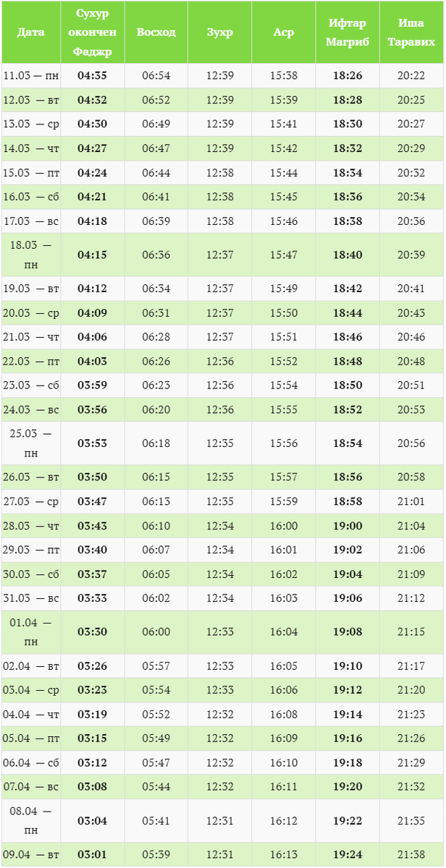
Task: Select Zuhr time 12:37 on 20.03
Action: click(x=220, y=312)
